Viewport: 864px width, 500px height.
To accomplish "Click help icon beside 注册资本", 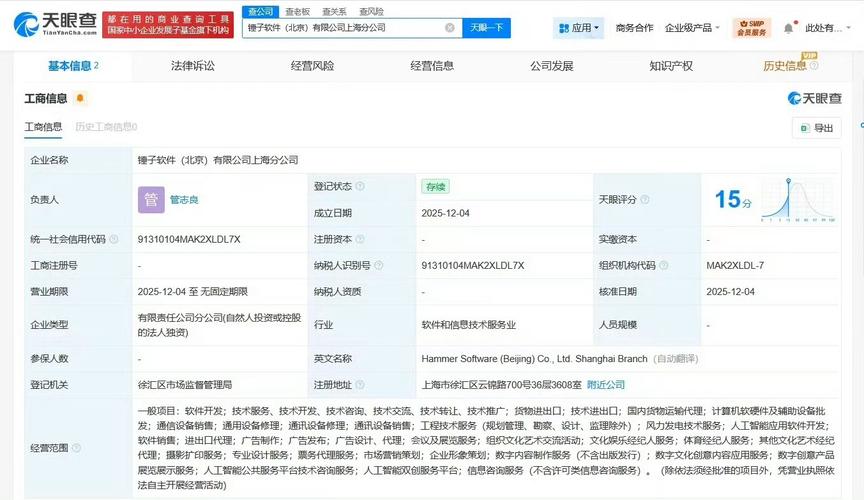I will click(x=360, y=239).
